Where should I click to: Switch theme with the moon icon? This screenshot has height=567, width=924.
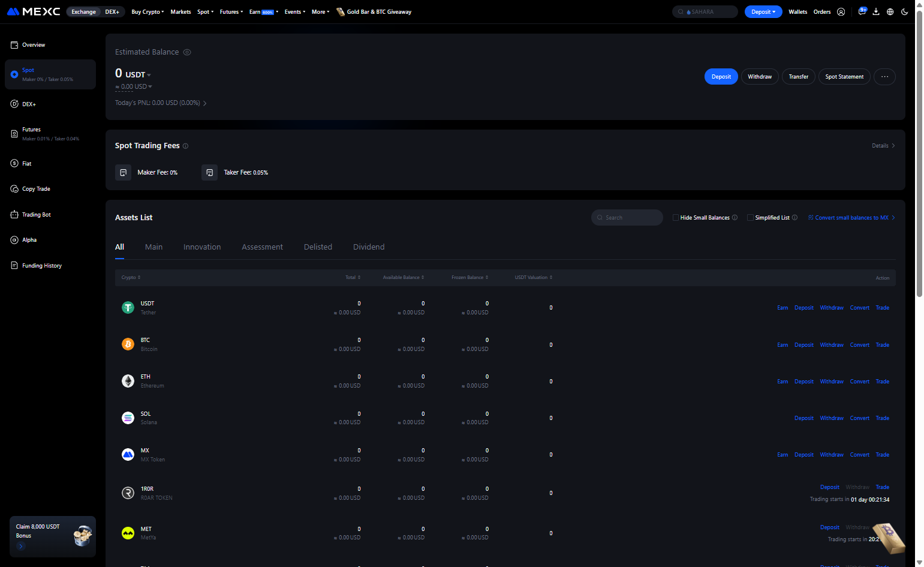(905, 12)
